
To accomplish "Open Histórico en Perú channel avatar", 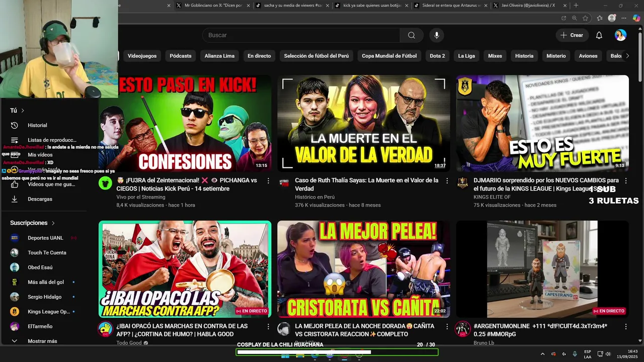I will point(284,183).
